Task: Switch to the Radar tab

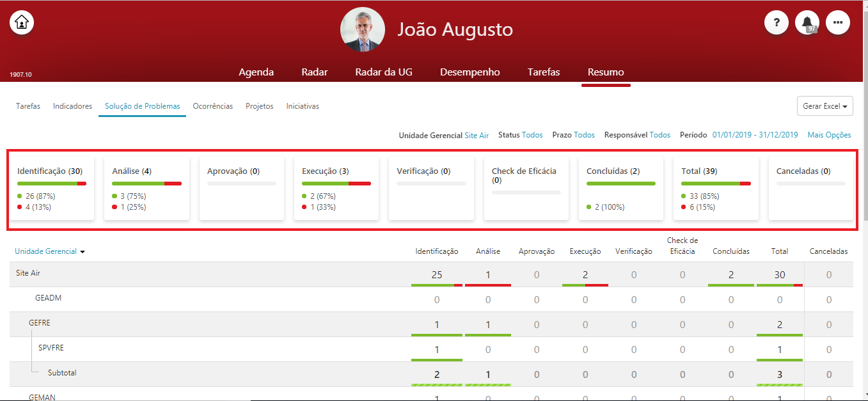Action: pyautogui.click(x=315, y=72)
